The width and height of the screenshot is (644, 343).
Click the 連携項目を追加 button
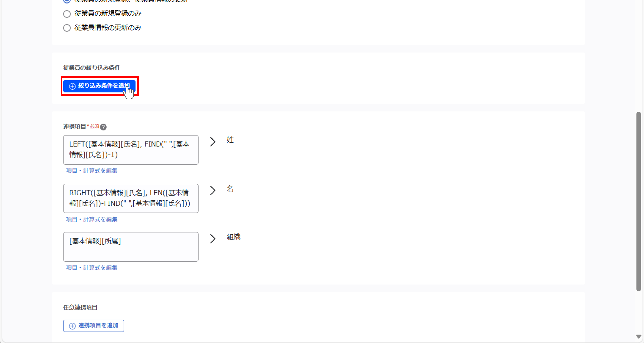coord(93,326)
